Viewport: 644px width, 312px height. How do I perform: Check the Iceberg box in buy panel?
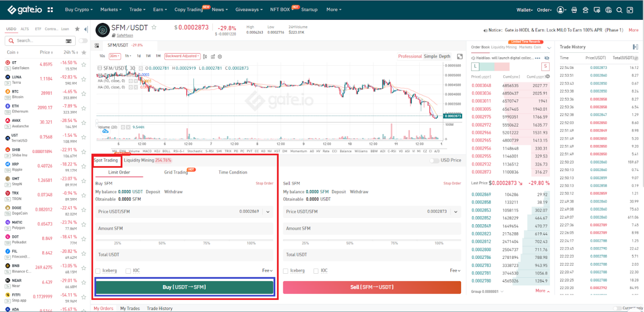click(98, 271)
